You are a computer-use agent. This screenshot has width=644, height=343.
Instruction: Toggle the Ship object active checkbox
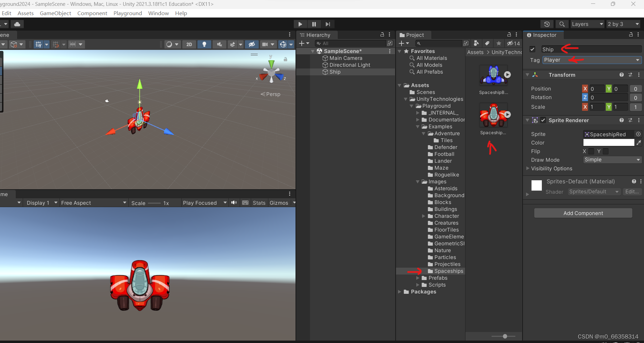click(533, 49)
